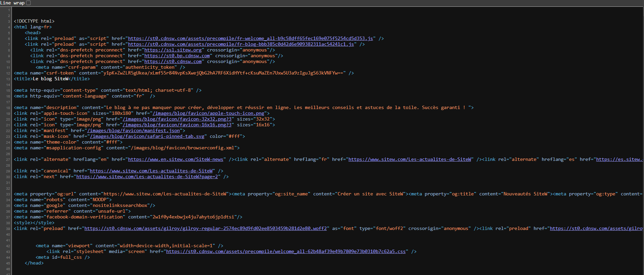Click the opening head tag
Viewport: 644px width, 275px height.
coord(33,33)
